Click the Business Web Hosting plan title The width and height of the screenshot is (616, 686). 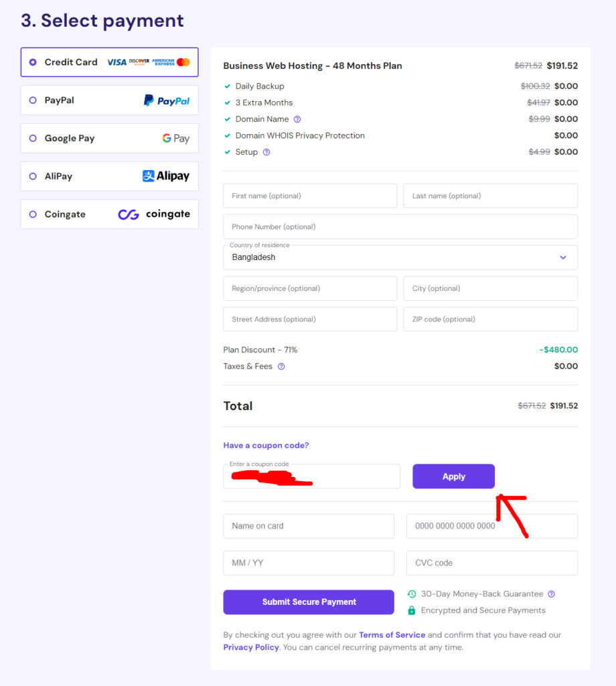click(x=313, y=66)
